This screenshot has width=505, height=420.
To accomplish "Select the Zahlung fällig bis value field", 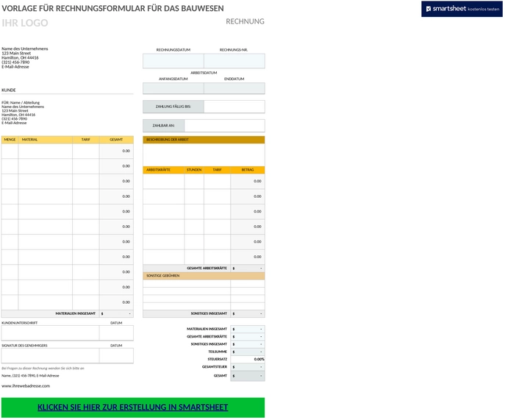I will [x=234, y=107].
